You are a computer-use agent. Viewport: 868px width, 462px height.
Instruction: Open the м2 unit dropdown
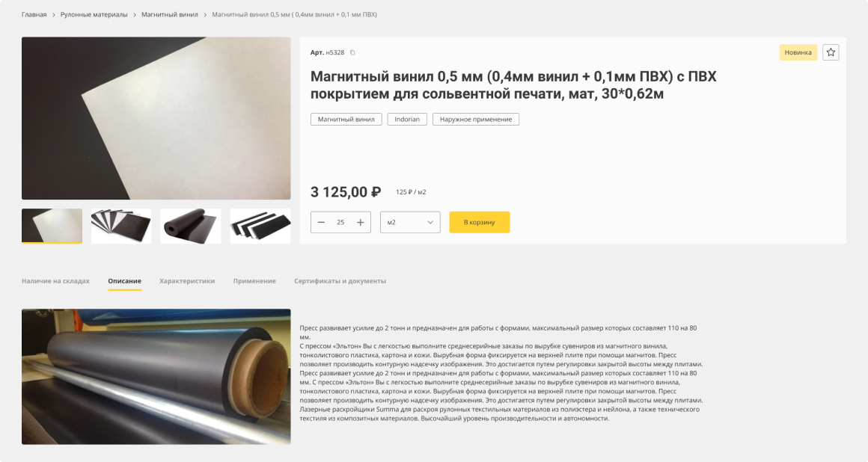tap(410, 223)
